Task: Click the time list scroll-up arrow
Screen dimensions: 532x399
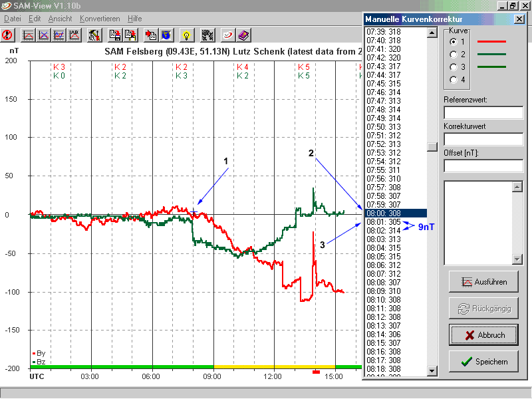Action: point(432,33)
